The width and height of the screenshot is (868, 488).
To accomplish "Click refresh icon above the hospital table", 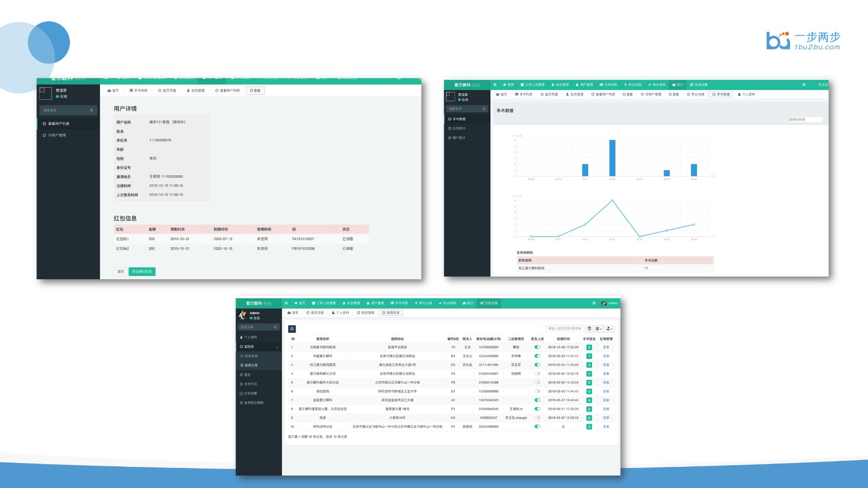I will [292, 329].
